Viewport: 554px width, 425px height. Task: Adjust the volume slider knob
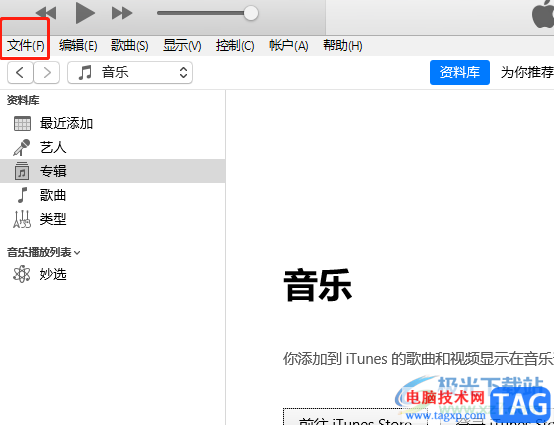(x=251, y=13)
